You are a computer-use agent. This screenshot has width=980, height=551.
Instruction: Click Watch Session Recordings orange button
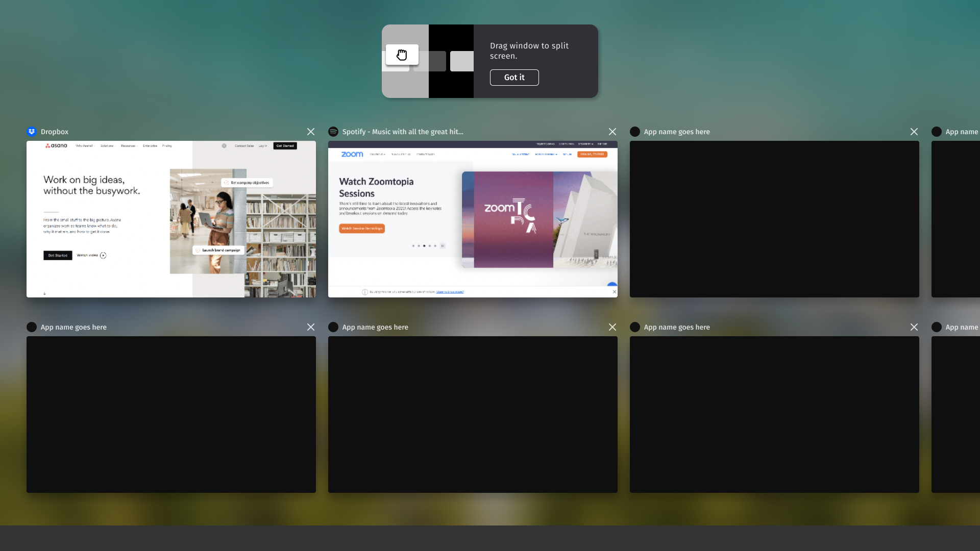pyautogui.click(x=362, y=229)
